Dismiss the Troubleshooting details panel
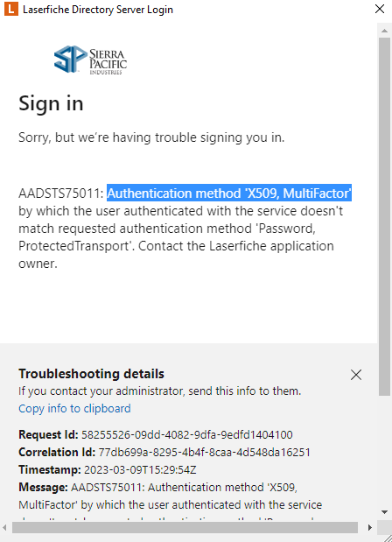This screenshot has width=392, height=542. pos(356,375)
